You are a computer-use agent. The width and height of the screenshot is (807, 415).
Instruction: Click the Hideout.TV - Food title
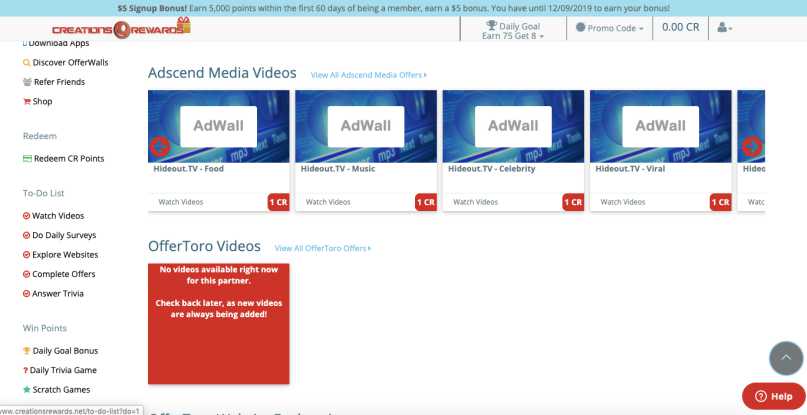pyautogui.click(x=188, y=169)
